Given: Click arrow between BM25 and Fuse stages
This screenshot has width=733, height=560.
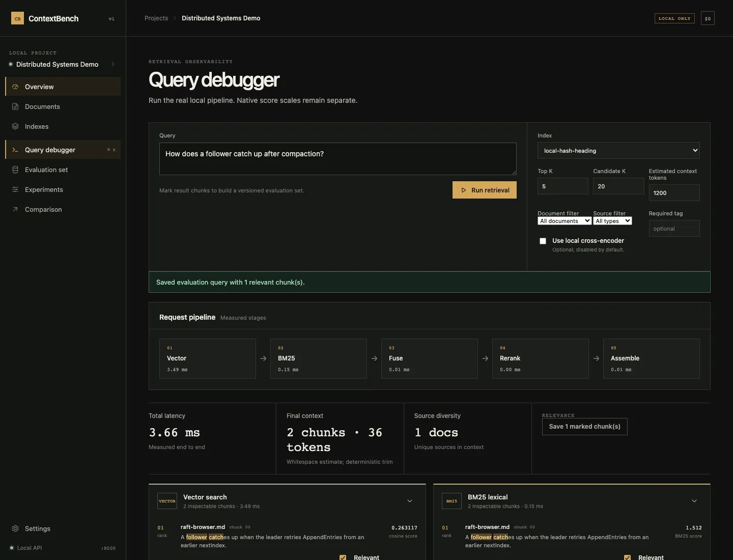Looking at the screenshot, I should point(374,358).
